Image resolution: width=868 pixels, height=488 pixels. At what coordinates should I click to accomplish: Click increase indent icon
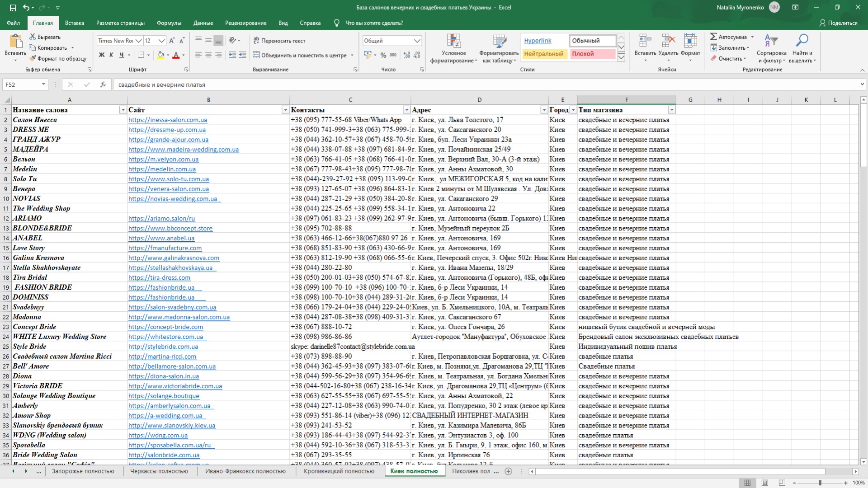[x=242, y=55]
